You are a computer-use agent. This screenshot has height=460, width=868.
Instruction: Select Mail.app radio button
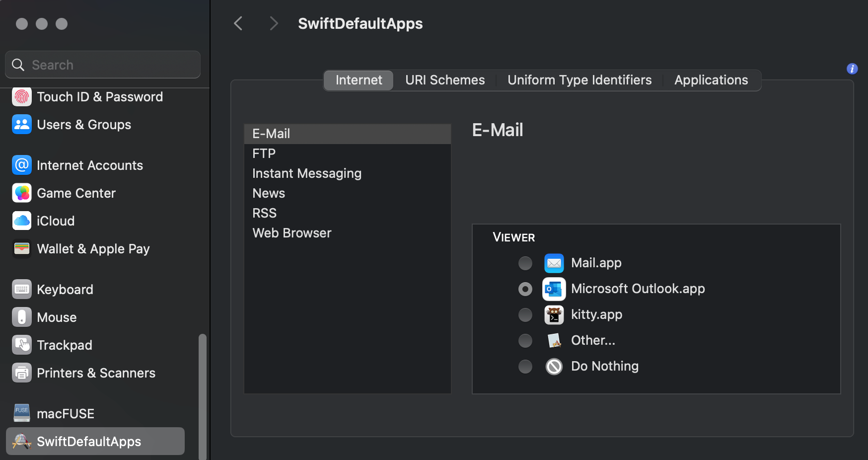point(525,263)
